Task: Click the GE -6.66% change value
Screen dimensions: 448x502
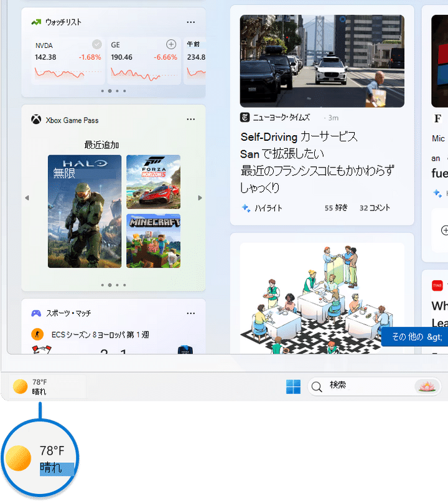Action: coord(166,57)
